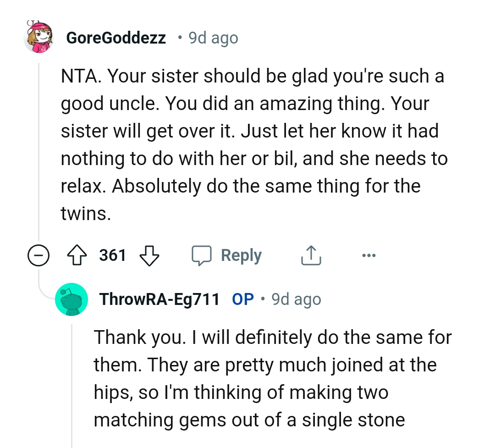Image resolution: width=495 pixels, height=448 pixels.
Task: Share the NTA comment via the share icon
Action: click(311, 255)
